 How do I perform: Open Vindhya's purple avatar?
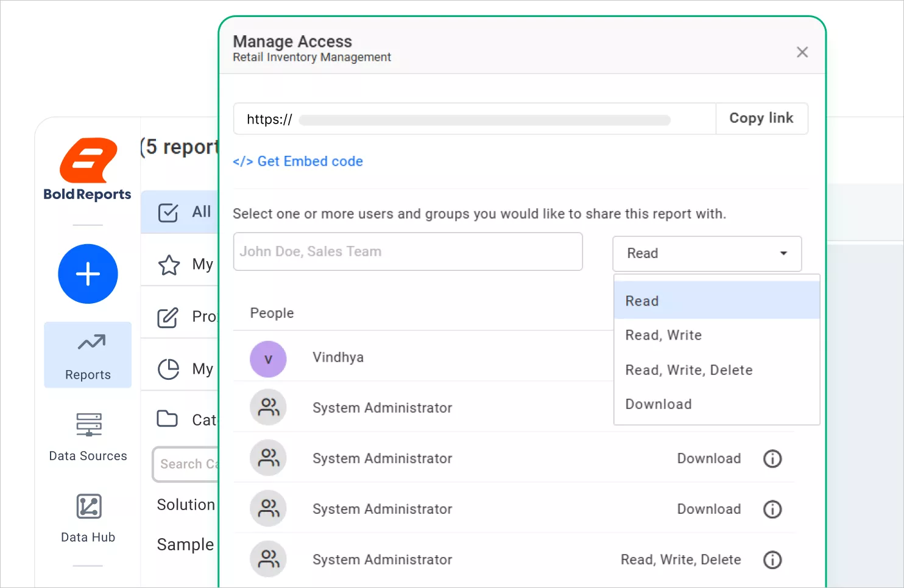[268, 359]
